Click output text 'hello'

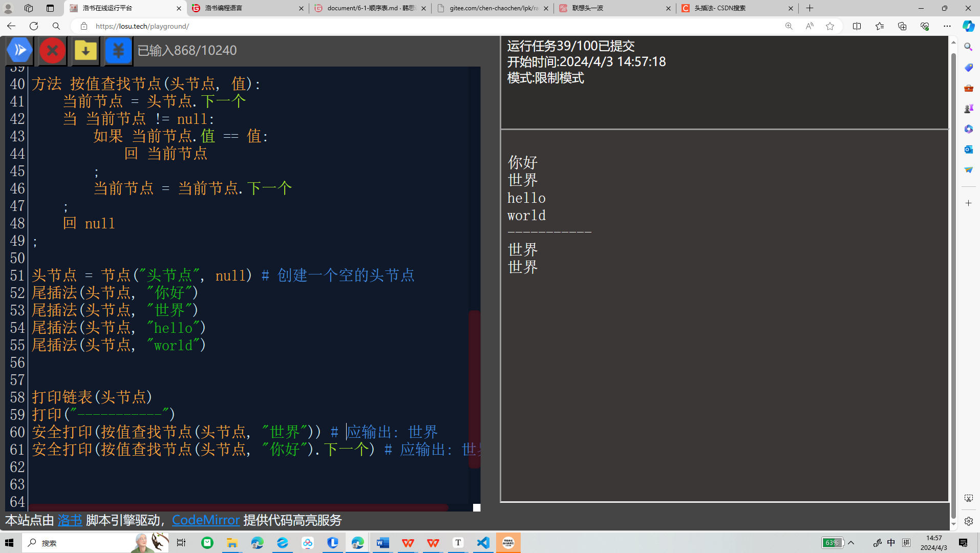526,198
